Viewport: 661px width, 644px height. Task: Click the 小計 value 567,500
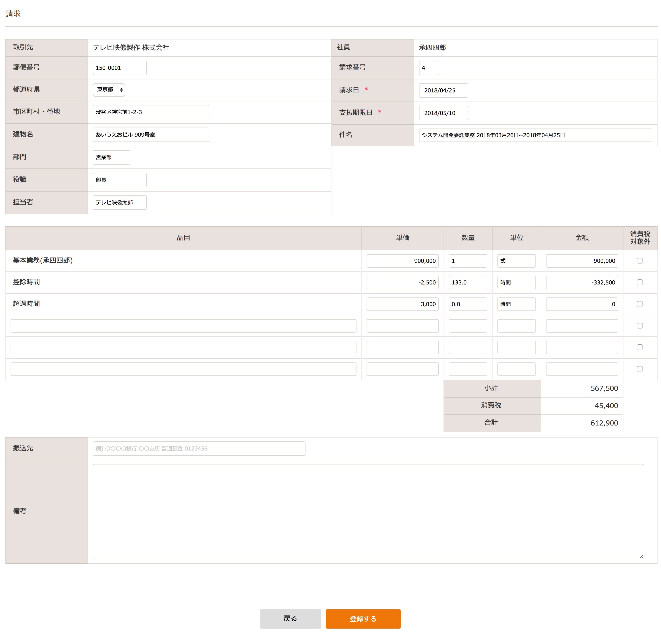(x=604, y=388)
